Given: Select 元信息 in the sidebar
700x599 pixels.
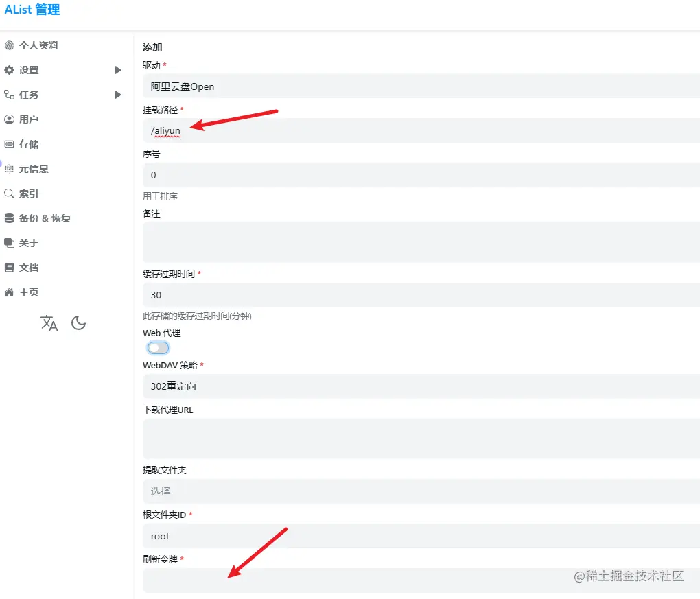Looking at the screenshot, I should pos(34,169).
